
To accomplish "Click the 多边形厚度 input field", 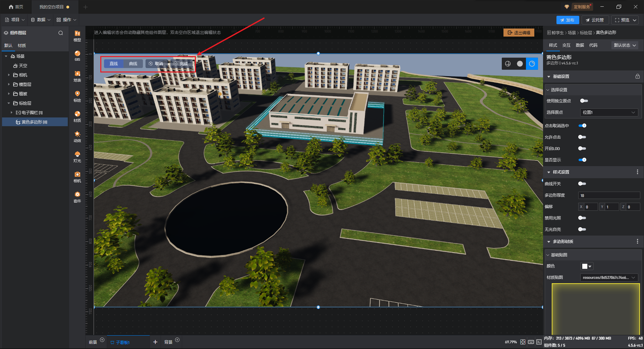I will click(x=609, y=195).
